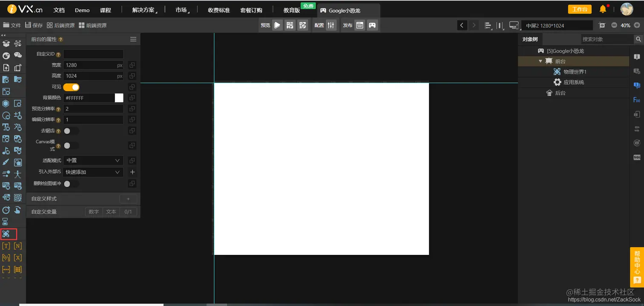Screen dimensions: 644x306
Task: Open the 教育版 menu item
Action: [x=292, y=10]
